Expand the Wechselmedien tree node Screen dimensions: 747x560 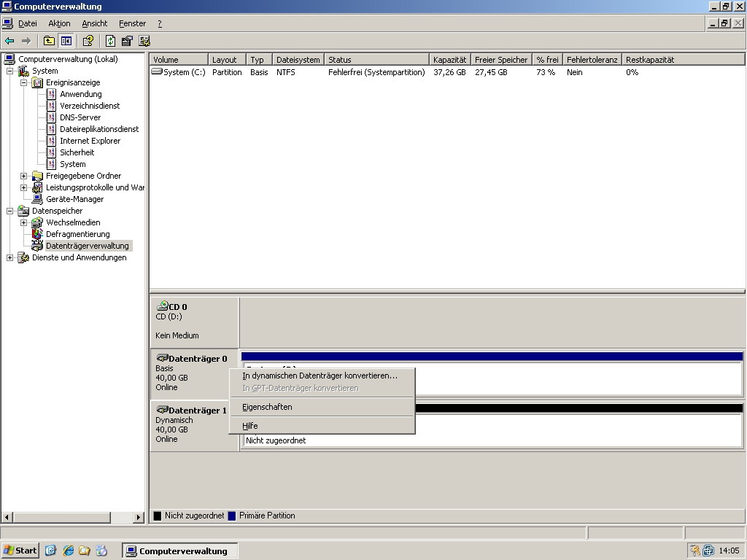pos(23,222)
